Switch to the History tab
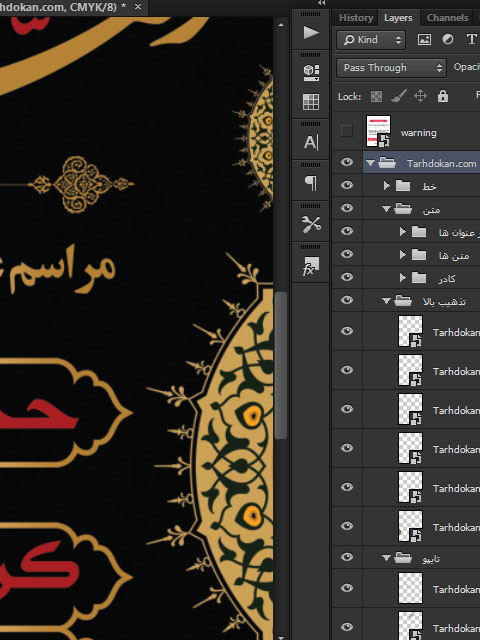480x640 pixels. pos(356,18)
